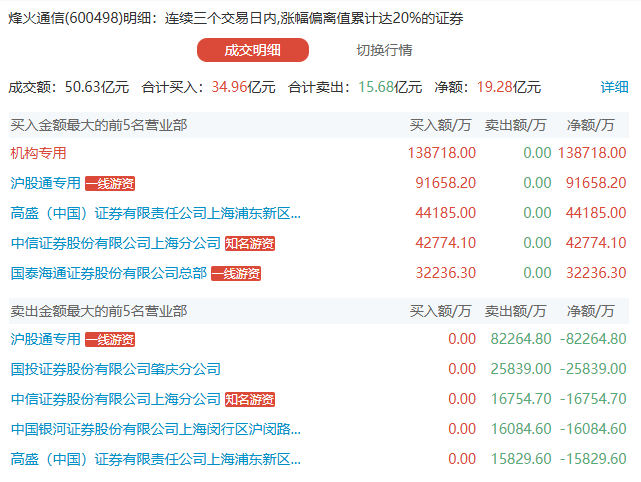This screenshot has height=482, width=641.
Task: Click 一线游资 badge beside 国泰海通证券
Action: [x=236, y=273]
